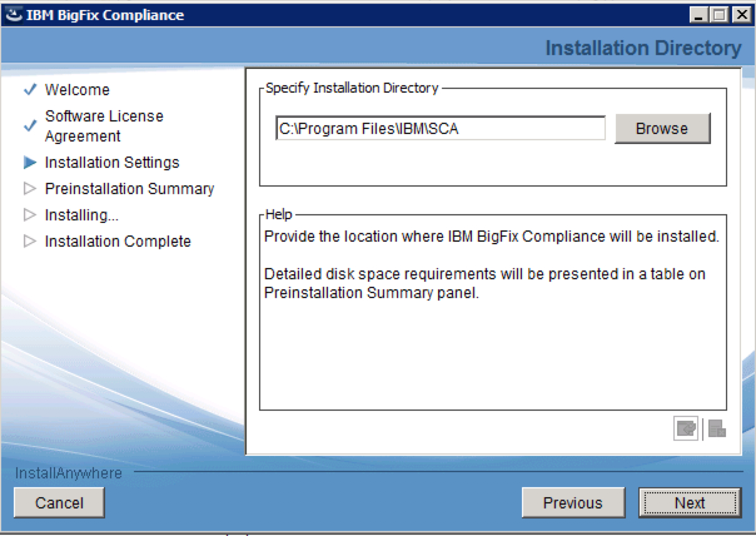Click the Preinstallation Summary arrow marker
756x536 pixels.
tap(30, 188)
